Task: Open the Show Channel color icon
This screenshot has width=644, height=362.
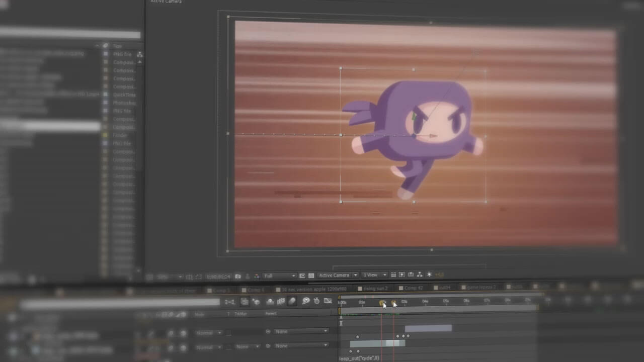Action: pos(257,276)
